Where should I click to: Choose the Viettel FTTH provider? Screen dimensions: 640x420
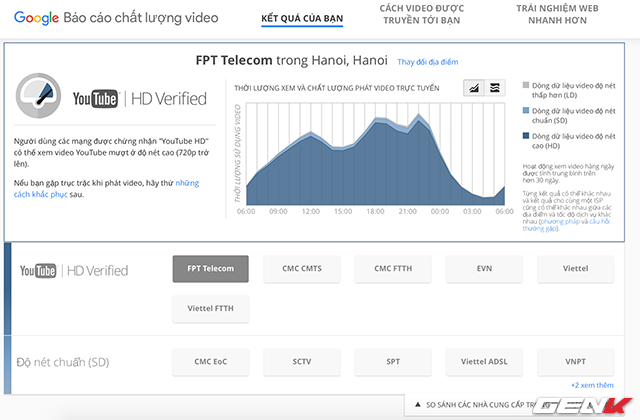210,309
